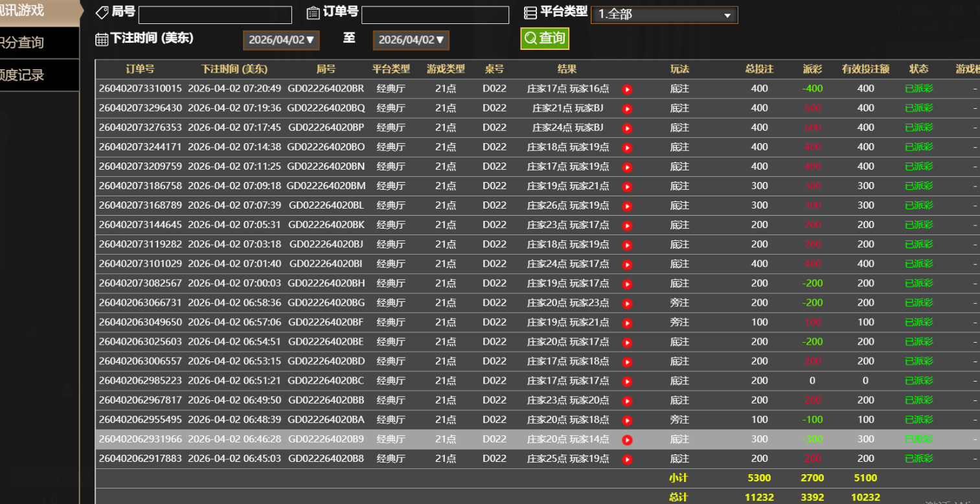Viewport: 980px width, 504px height.
Task: Click the 下注时间 column header
Action: (x=234, y=69)
